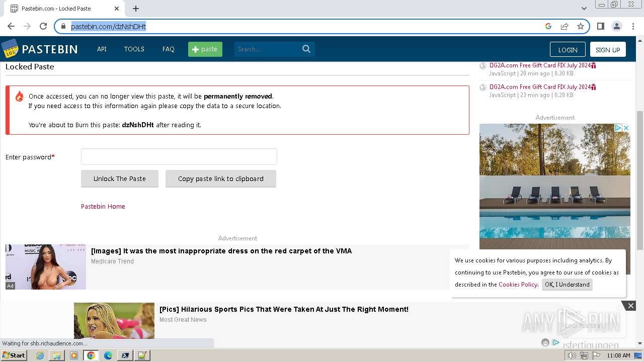Click the green paste button

click(205, 49)
